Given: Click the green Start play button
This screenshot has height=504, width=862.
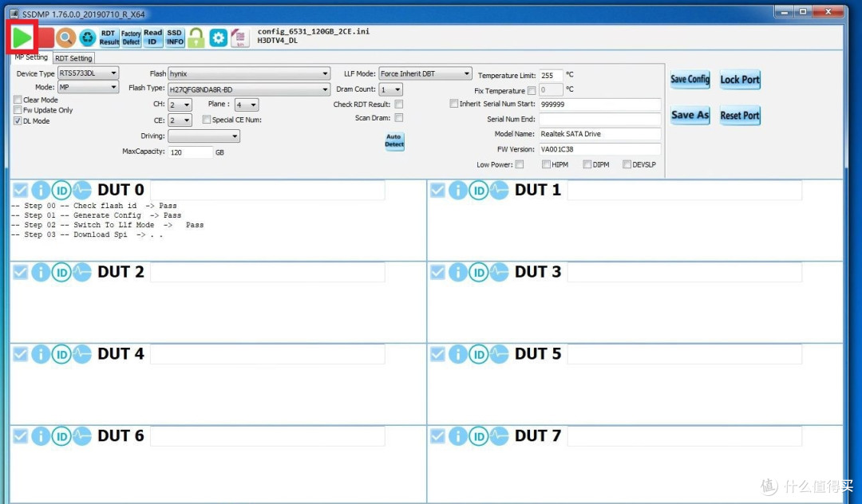Looking at the screenshot, I should click(22, 37).
